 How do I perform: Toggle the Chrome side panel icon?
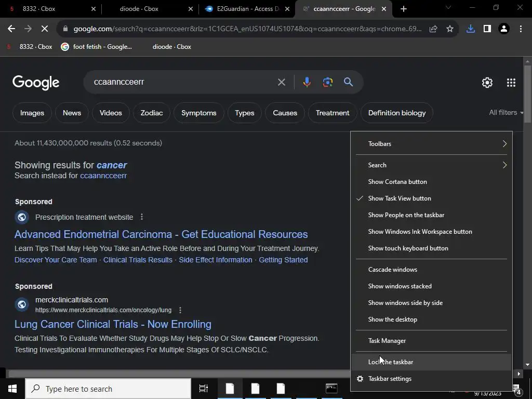pyautogui.click(x=487, y=29)
